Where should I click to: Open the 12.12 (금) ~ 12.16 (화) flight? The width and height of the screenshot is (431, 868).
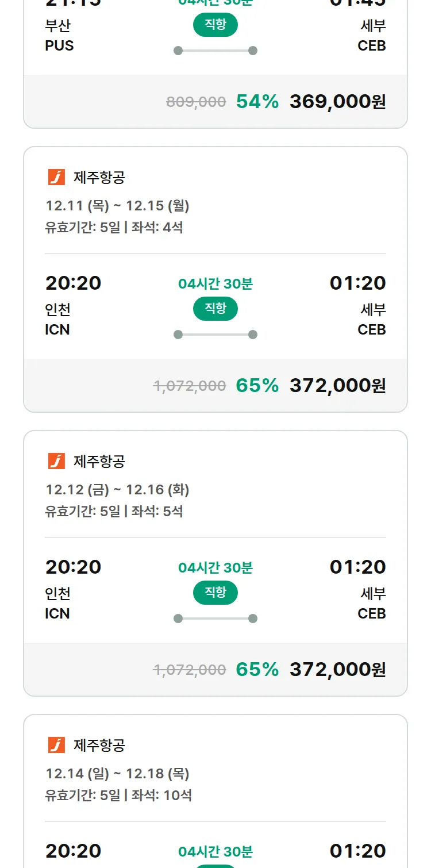(117, 490)
